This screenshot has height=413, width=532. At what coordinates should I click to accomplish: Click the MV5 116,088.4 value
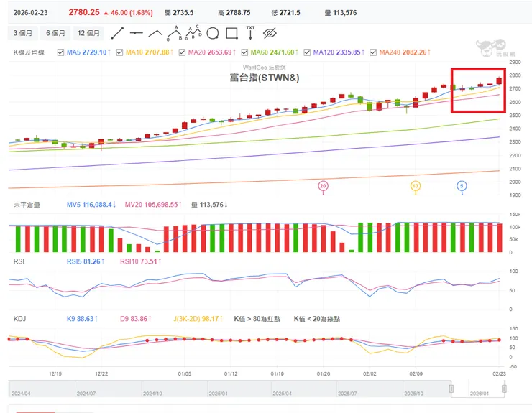91,205
